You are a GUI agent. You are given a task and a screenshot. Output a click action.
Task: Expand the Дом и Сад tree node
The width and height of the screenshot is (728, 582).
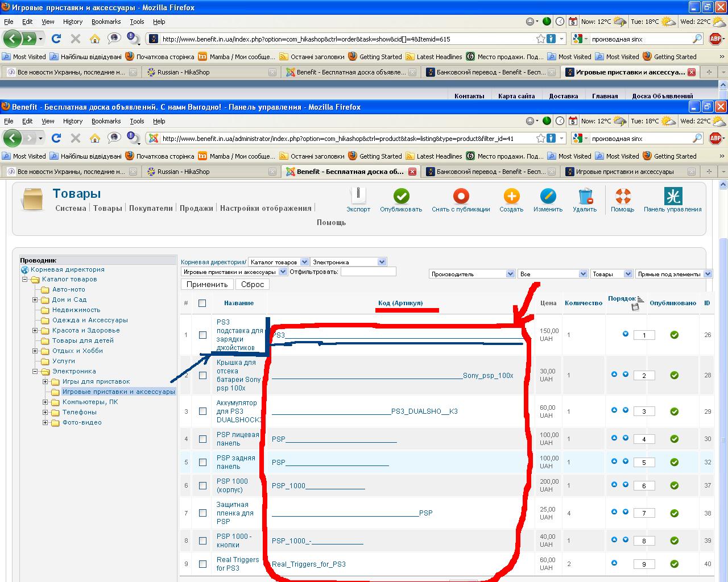click(x=35, y=300)
